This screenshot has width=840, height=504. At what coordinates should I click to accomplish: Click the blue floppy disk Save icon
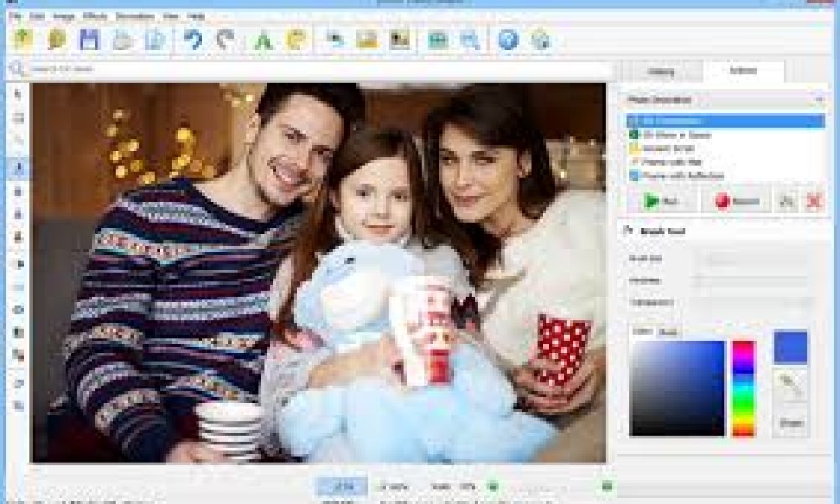click(x=90, y=40)
